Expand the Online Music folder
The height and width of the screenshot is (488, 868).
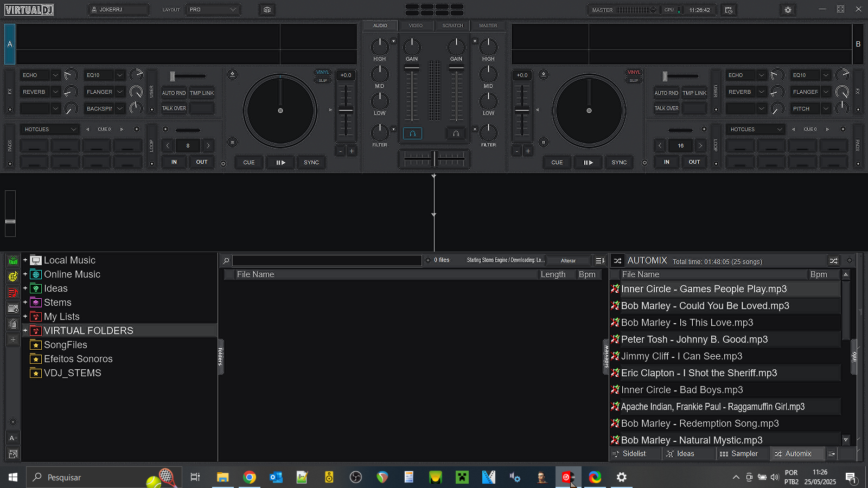pyautogui.click(x=25, y=274)
